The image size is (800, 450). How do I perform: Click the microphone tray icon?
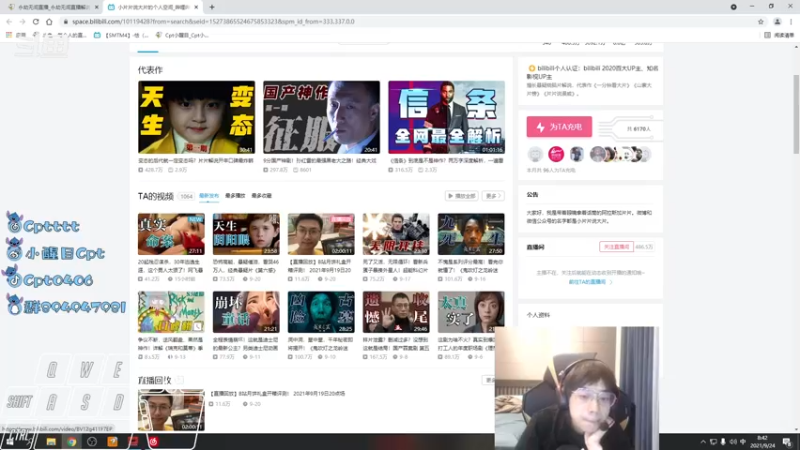coord(723,442)
